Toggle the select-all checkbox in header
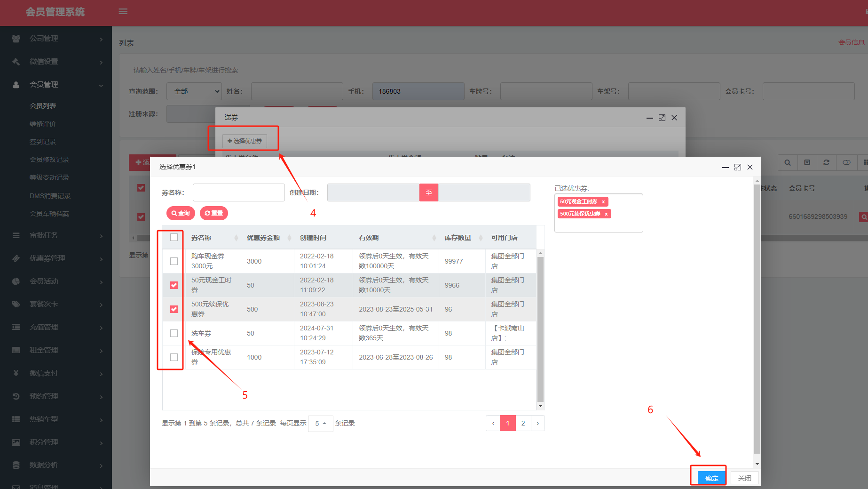 tap(174, 237)
